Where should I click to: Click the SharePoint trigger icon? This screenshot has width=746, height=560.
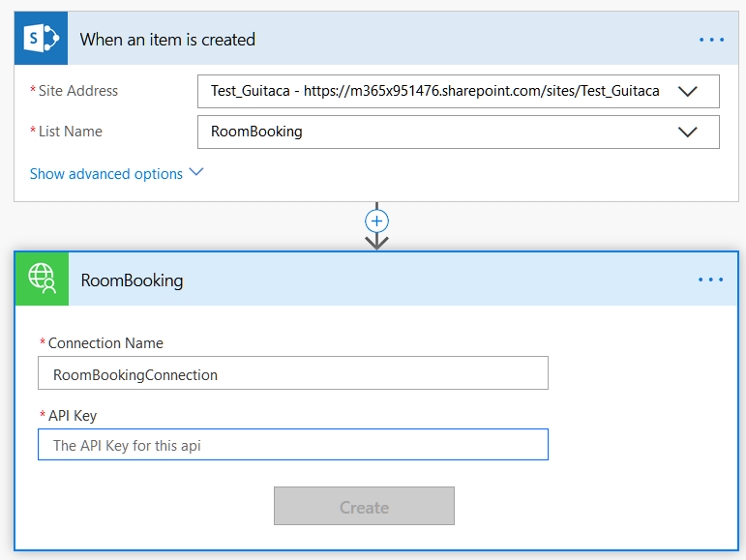pos(41,38)
